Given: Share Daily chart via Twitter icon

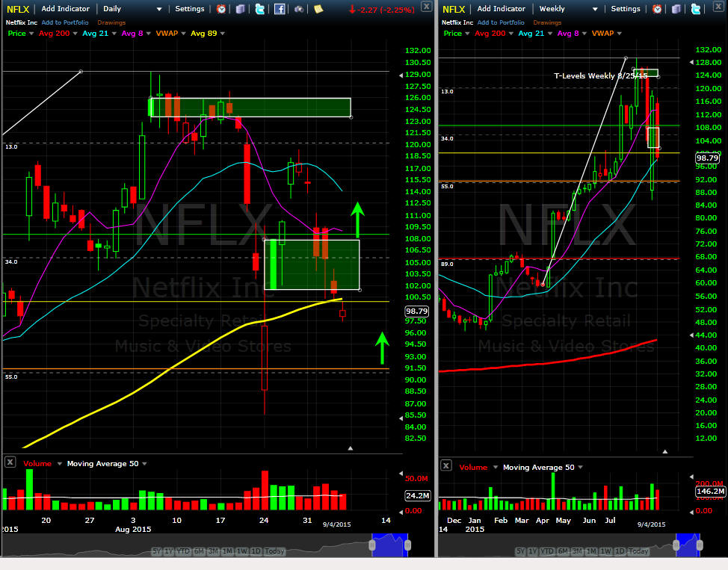Looking at the screenshot, I should coord(260,9).
